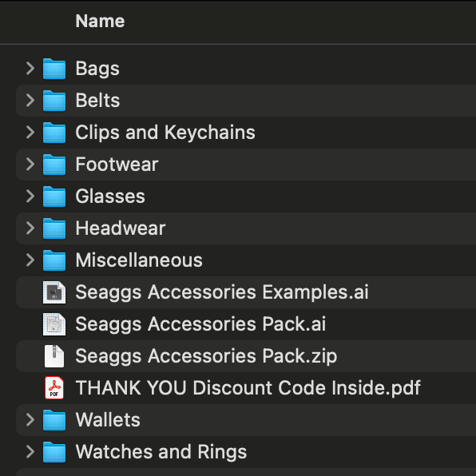This screenshot has width=476, height=476.
Task: Click the Miscellaneous folder icon
Action: 54,260
